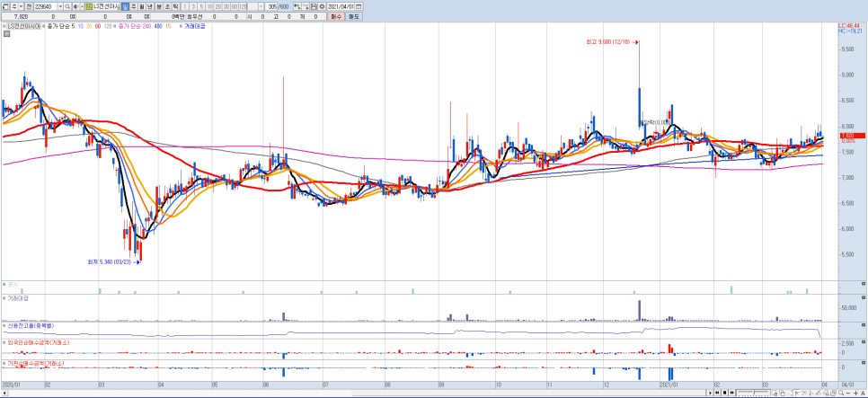The width and height of the screenshot is (868, 398).
Task: Click the blue 거래대금 legend at the top
Action: (x=194, y=26)
